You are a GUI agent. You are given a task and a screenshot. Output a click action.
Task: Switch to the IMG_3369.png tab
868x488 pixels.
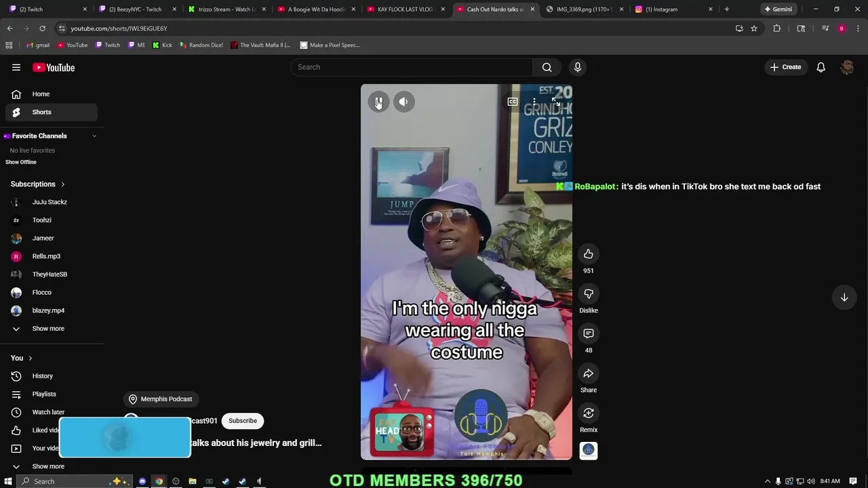tap(584, 9)
